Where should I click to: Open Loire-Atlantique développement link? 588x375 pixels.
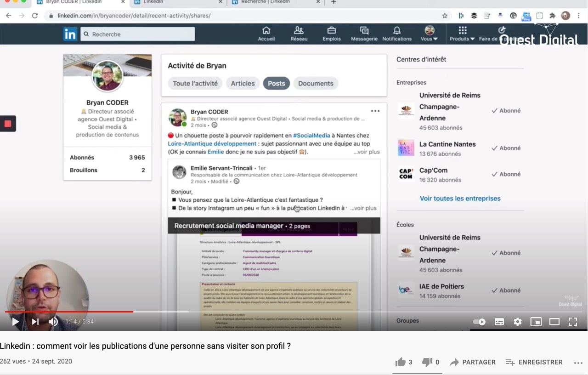[212, 143]
